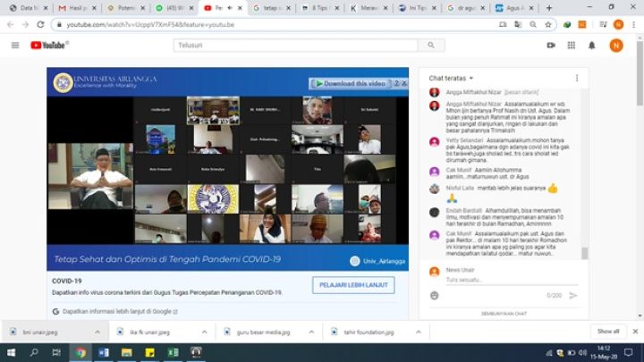The width and height of the screenshot is (644, 362).
Task: Click the taskbar volume speaker icon
Action: tap(582, 352)
